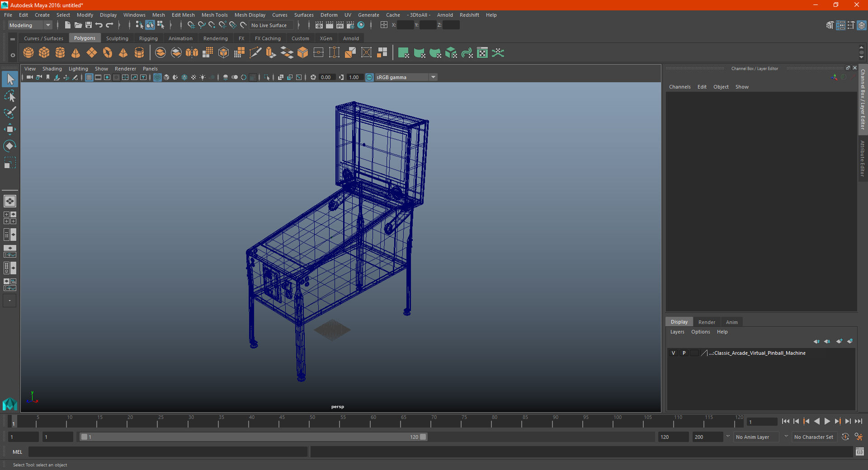This screenshot has width=868, height=470.
Task: Select the Multi-Cut knife tool on the shelf
Action: (x=255, y=53)
